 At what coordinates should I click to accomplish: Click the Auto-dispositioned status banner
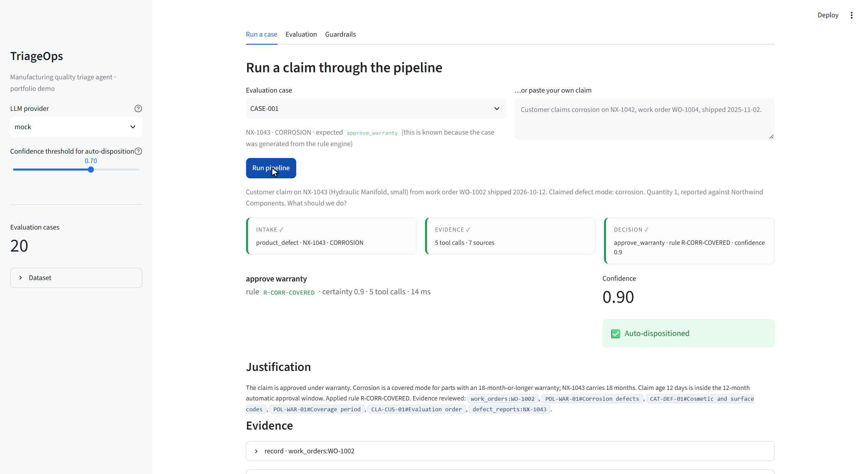point(688,333)
